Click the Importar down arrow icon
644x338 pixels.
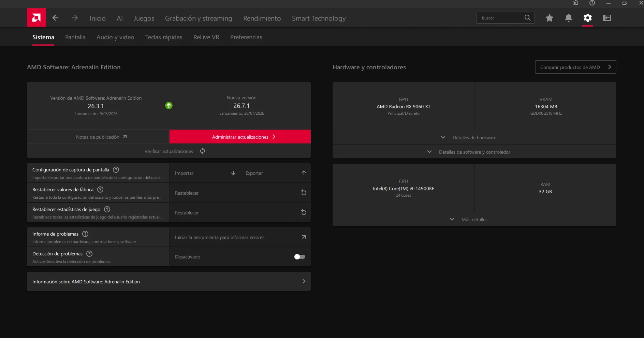click(x=233, y=173)
